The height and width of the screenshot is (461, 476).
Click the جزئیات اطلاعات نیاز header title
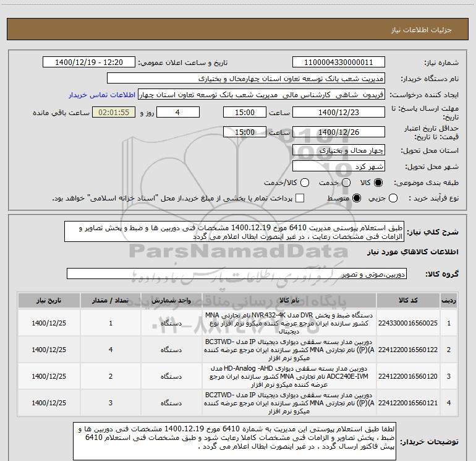(422, 30)
